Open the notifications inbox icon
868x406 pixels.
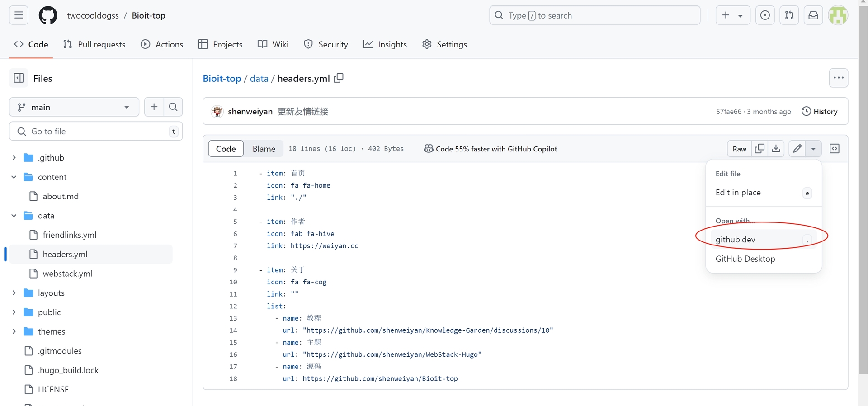pyautogui.click(x=813, y=15)
